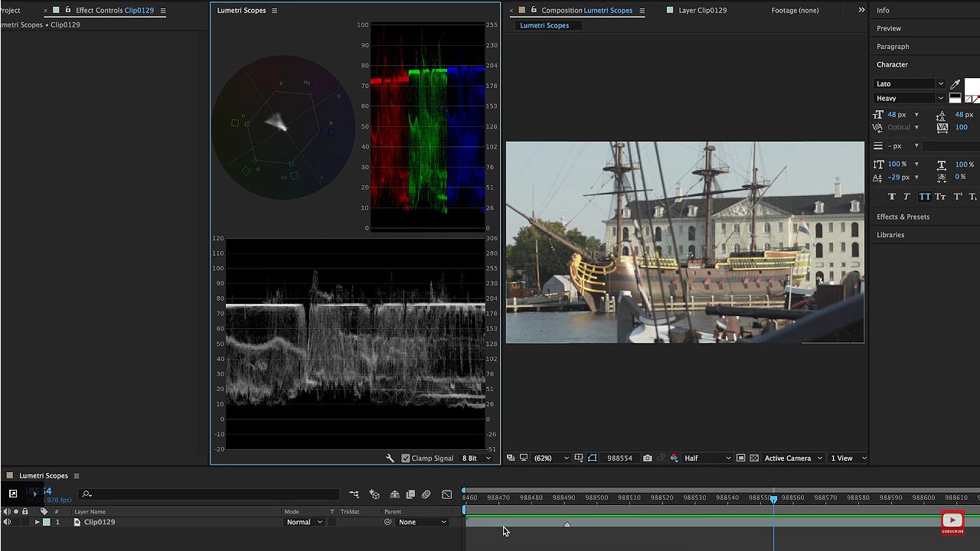Click the Region of Interest icon
This screenshot has width=980, height=551.
593,458
